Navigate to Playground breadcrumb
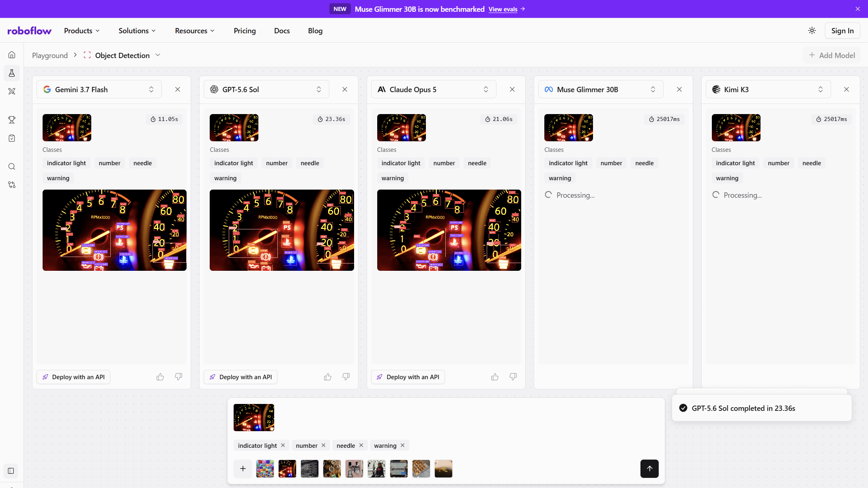 point(50,55)
